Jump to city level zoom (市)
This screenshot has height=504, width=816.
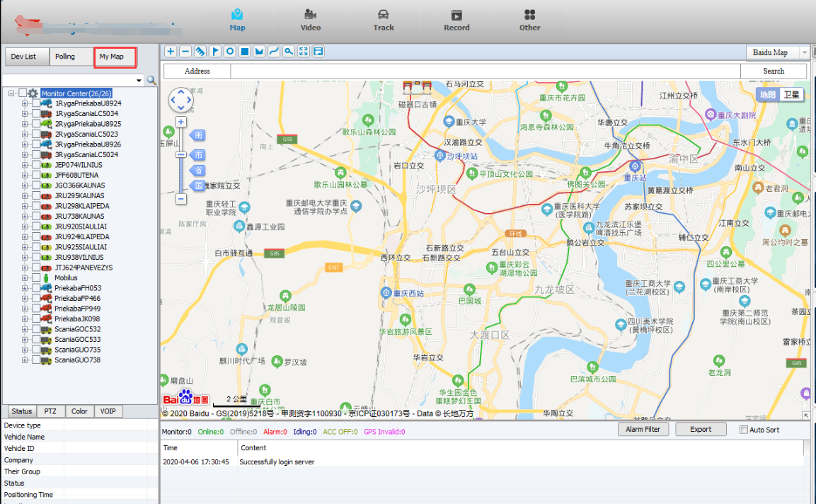[198, 154]
